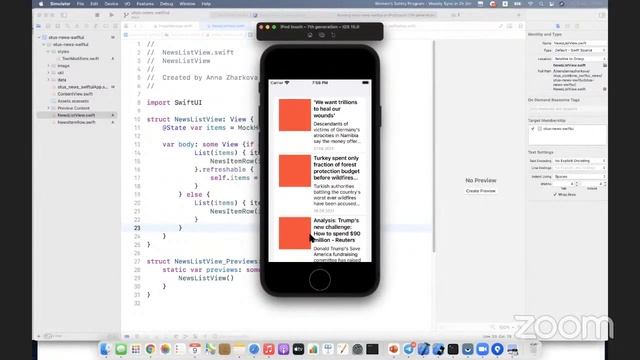Toggle target membership checkbox for stus-news-swiftui
The height and width of the screenshot is (360, 640).
coord(532,129)
